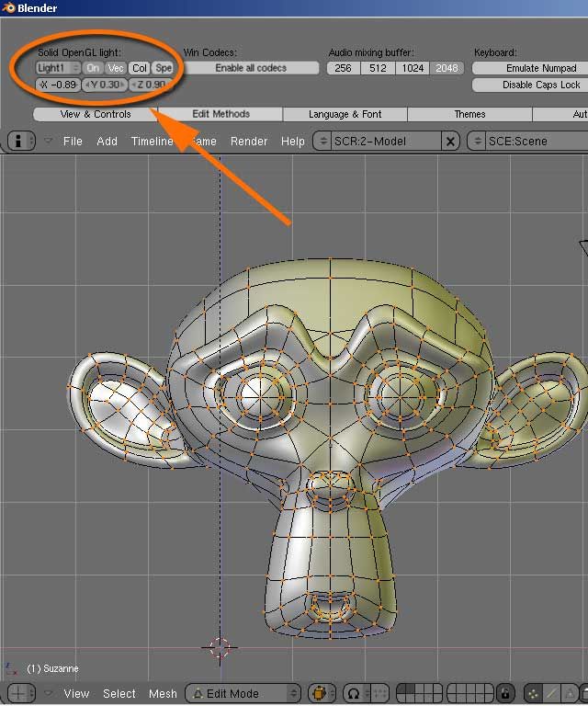Open the Info window type selector icon
This screenshot has height=706, width=588.
click(x=21, y=141)
